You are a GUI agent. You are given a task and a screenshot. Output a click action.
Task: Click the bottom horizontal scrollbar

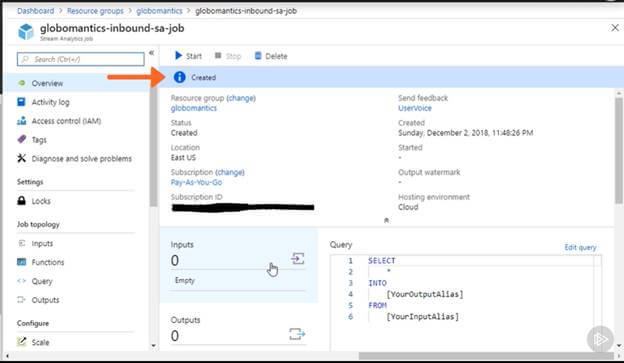[486, 355]
